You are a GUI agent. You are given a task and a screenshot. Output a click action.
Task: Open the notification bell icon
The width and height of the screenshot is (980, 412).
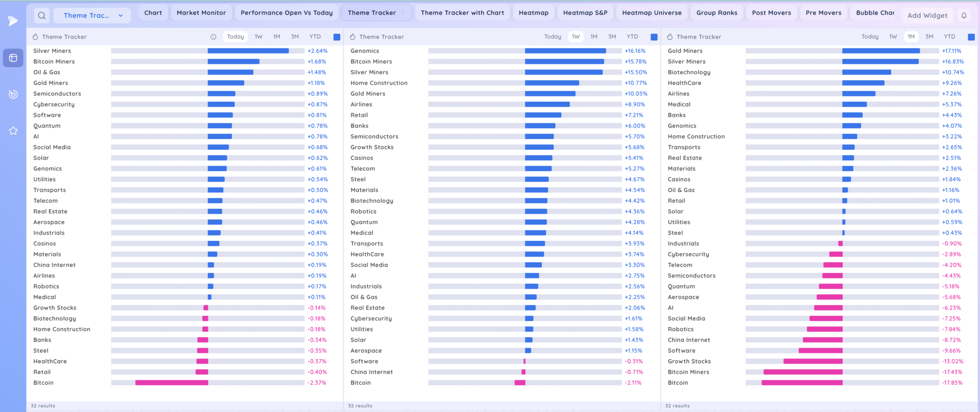[x=964, y=16]
